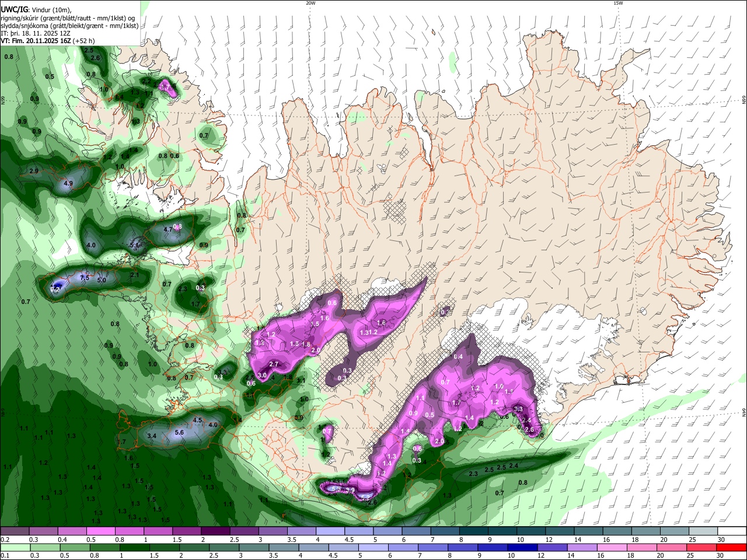747x560 pixels.
Task: Click the 'UWC/IG' bold title text
Action: (15, 9)
